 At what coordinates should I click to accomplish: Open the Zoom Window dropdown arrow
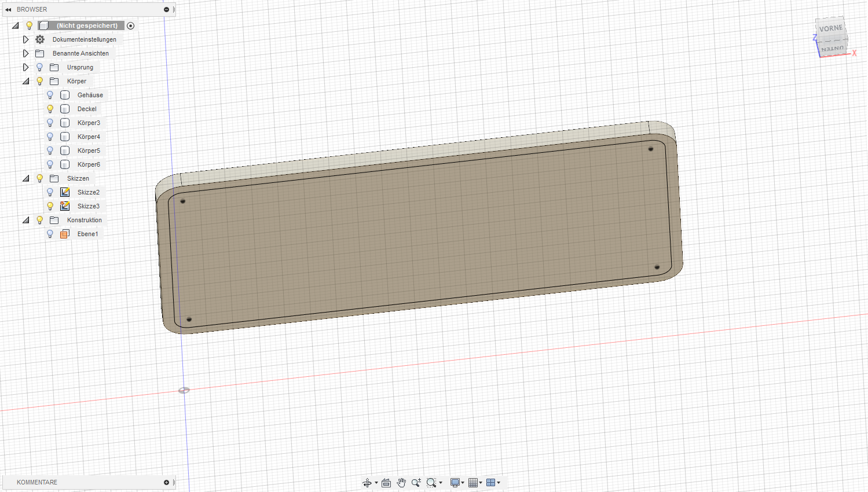(441, 483)
